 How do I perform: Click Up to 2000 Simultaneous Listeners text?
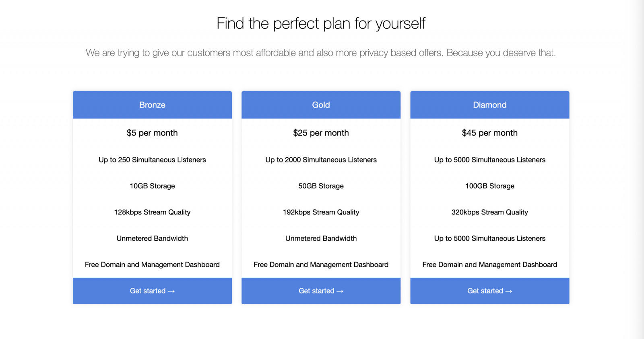click(321, 160)
